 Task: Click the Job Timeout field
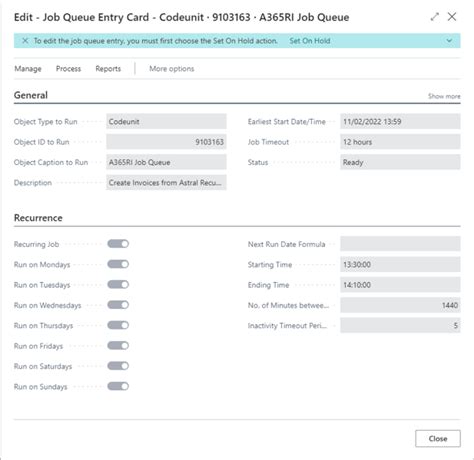click(x=400, y=142)
